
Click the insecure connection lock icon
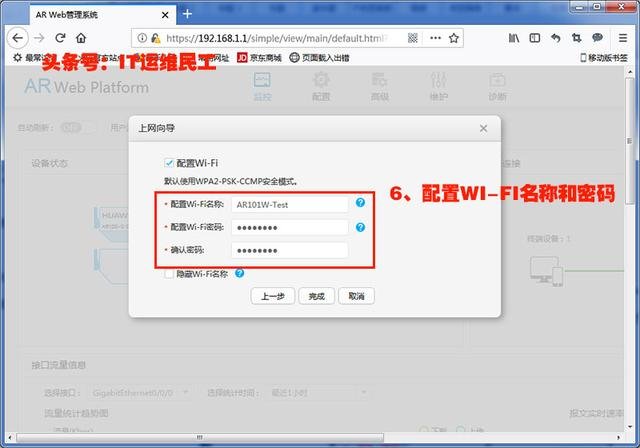156,38
